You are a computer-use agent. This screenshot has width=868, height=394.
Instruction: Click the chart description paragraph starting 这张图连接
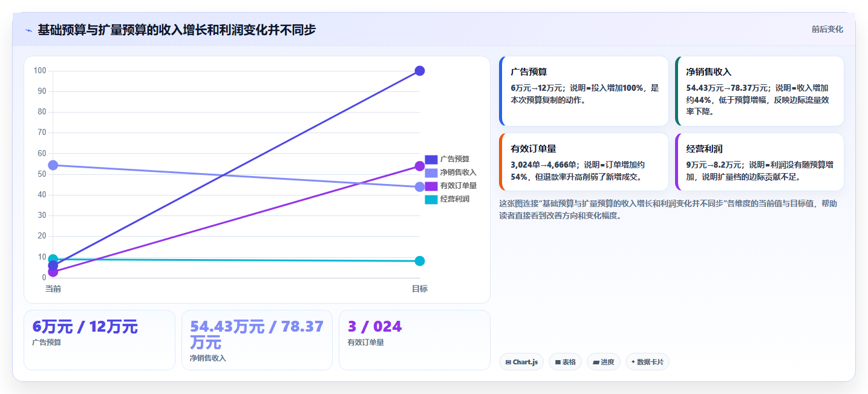(668, 209)
